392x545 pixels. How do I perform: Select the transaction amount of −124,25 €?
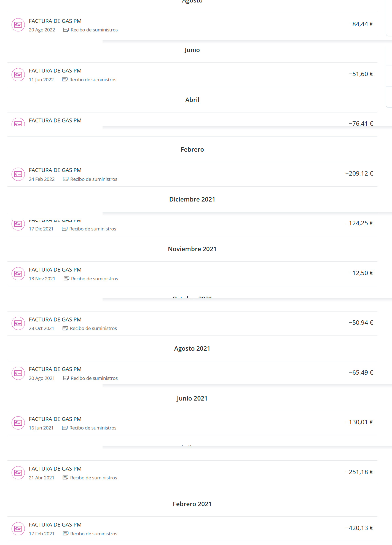[x=359, y=223]
